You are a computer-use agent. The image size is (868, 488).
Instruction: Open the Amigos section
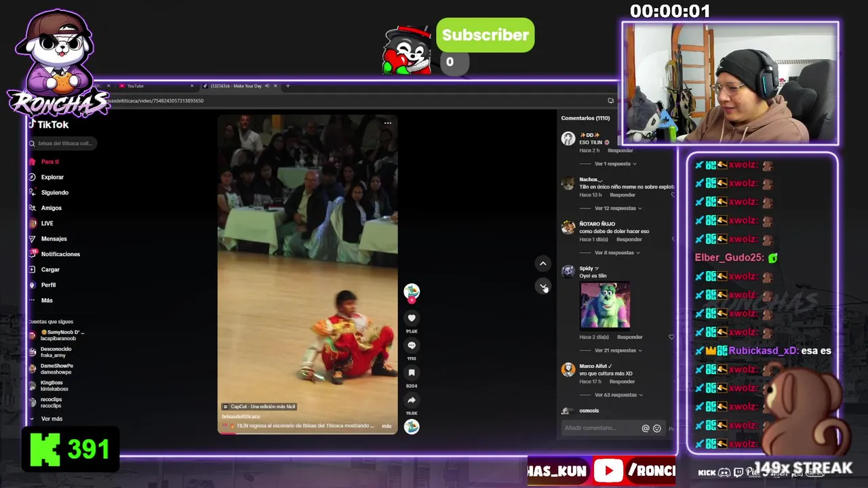(x=45, y=208)
